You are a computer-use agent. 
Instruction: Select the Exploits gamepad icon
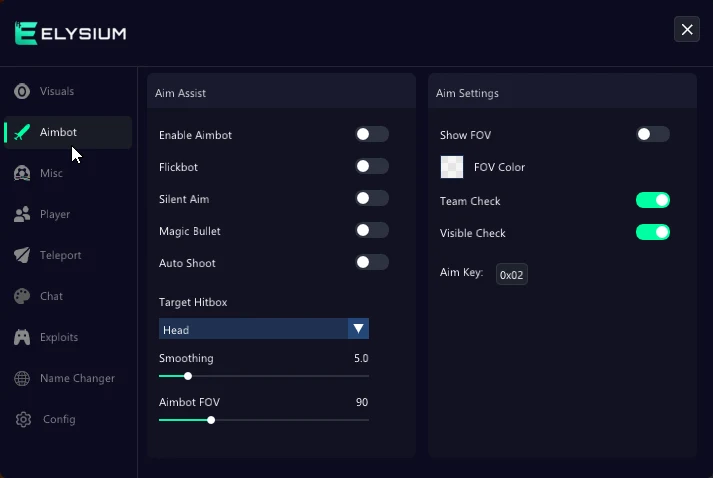(22, 337)
